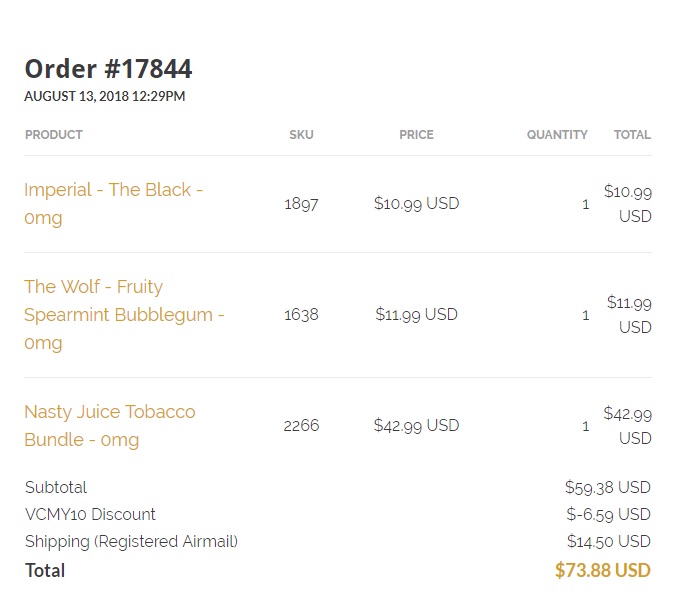This screenshot has width=677, height=615.
Task: Click the $11.99 USD price cell
Action: (x=417, y=314)
